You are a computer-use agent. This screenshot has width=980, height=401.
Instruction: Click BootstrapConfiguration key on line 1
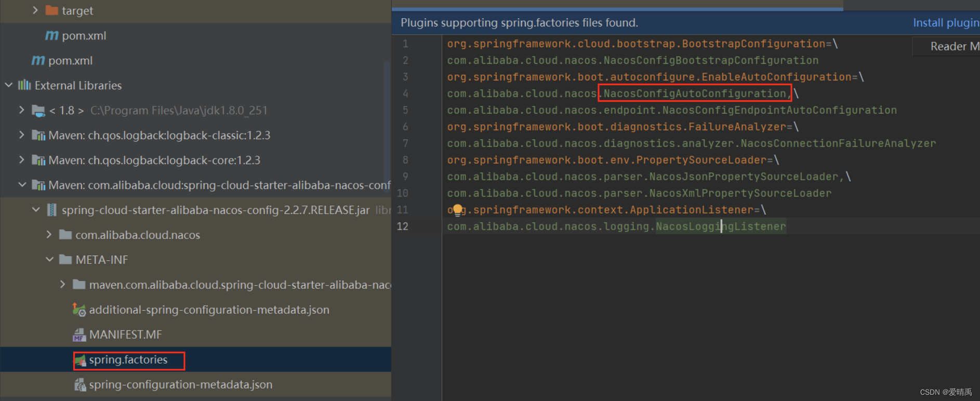[753, 44]
